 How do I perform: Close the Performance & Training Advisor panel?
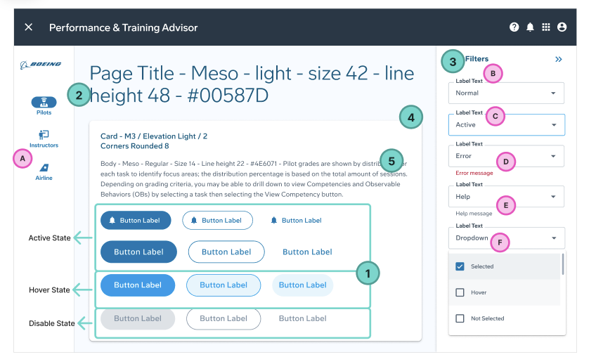[29, 27]
